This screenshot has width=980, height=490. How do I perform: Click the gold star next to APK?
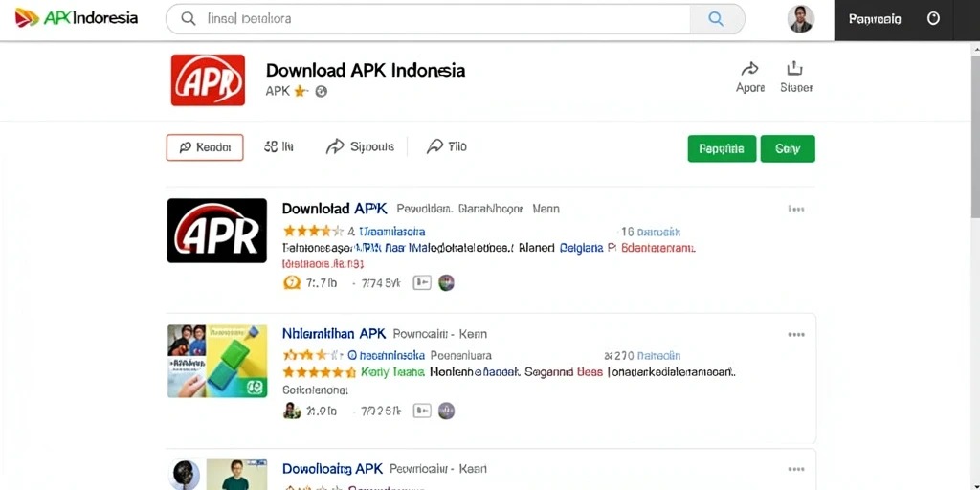pos(300,91)
